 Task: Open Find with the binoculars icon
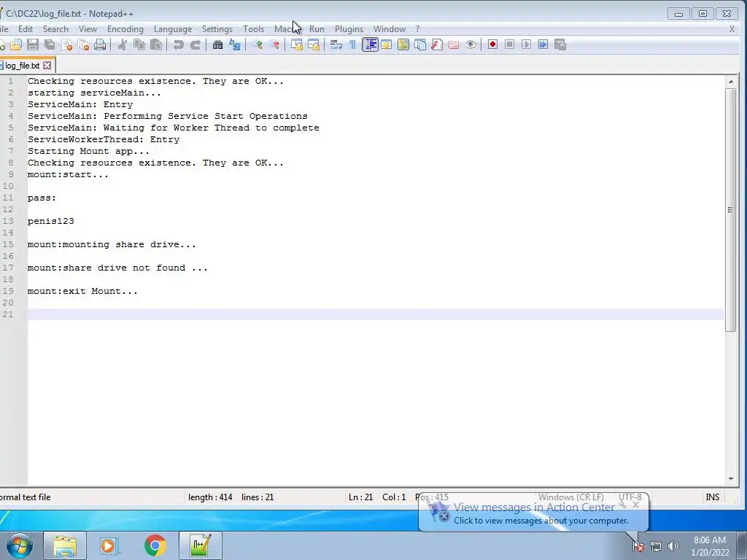[x=217, y=44]
